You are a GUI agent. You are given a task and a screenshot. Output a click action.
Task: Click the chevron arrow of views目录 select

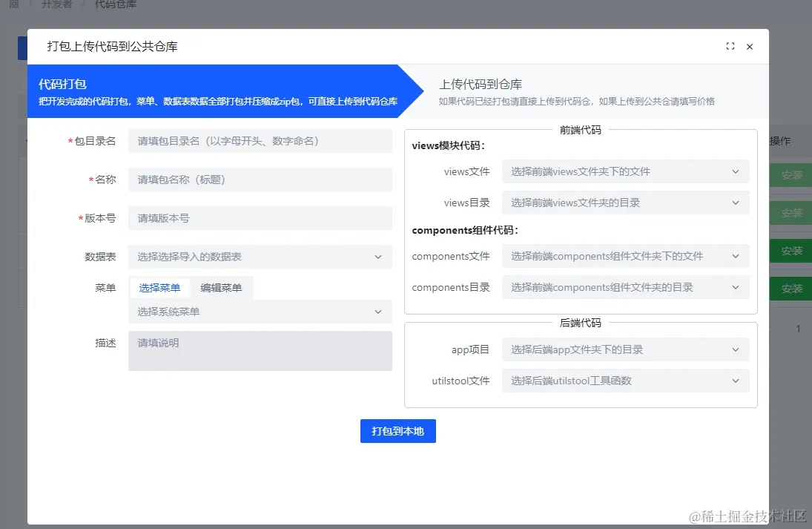tap(736, 203)
